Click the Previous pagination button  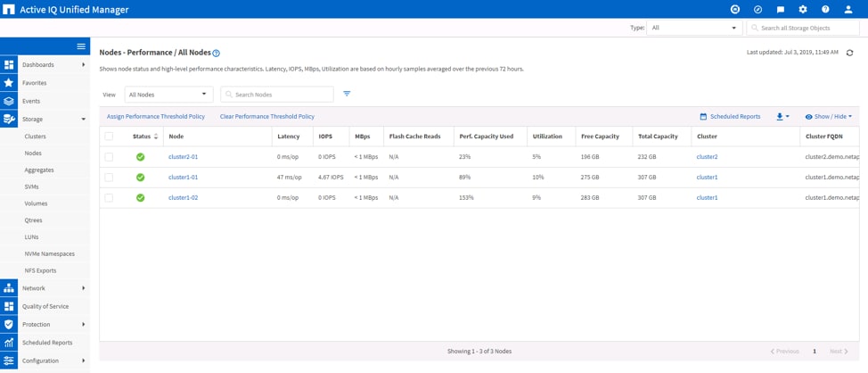coord(784,352)
